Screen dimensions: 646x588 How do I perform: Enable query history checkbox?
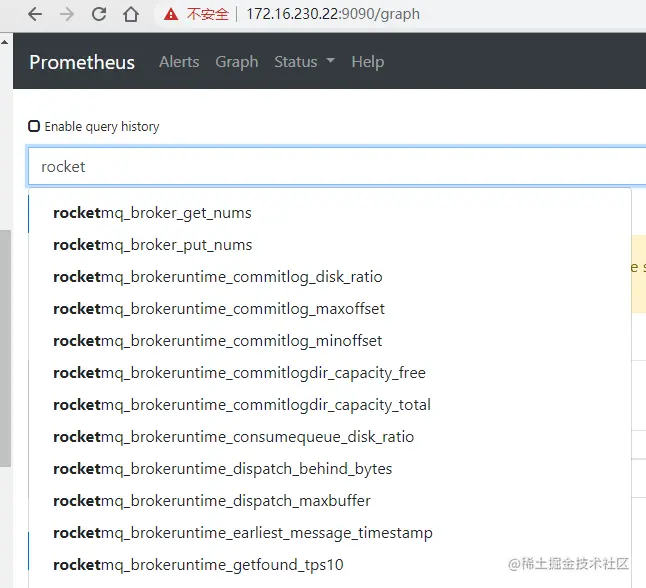point(34,126)
